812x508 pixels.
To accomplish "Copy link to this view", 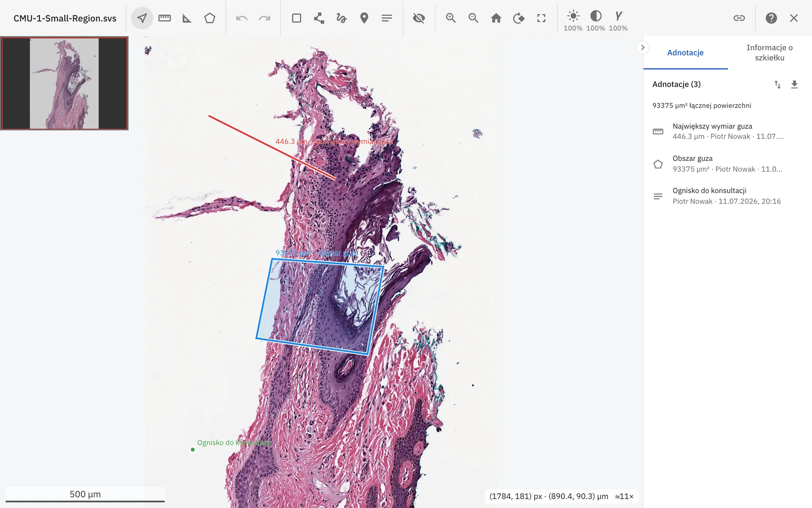I will tap(739, 18).
